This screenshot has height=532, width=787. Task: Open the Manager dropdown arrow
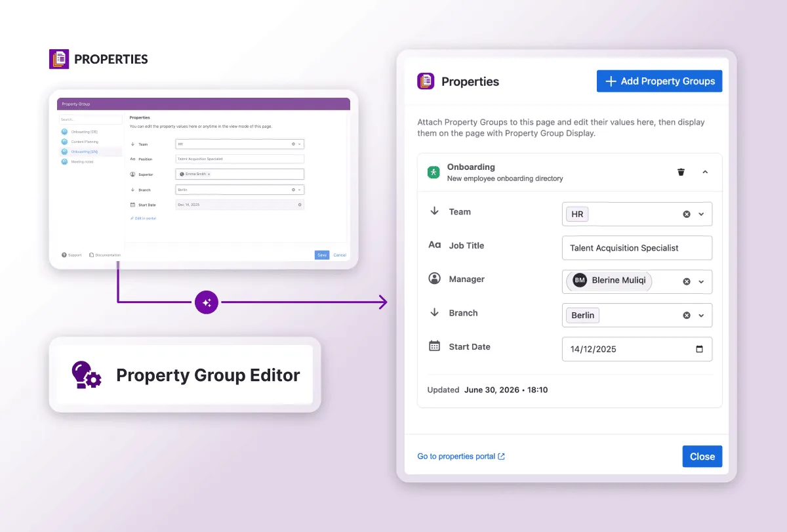click(x=701, y=281)
